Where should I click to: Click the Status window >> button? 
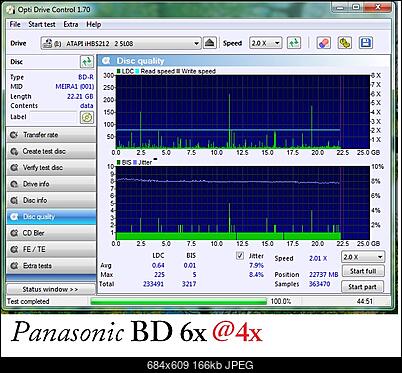click(x=51, y=289)
